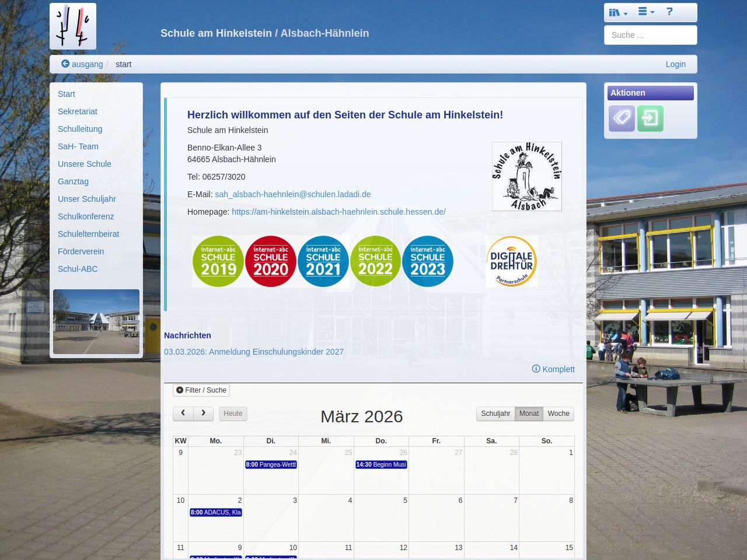The width and height of the screenshot is (747, 560).
Task: Click the school building thumbnail photo
Action: 96,321
